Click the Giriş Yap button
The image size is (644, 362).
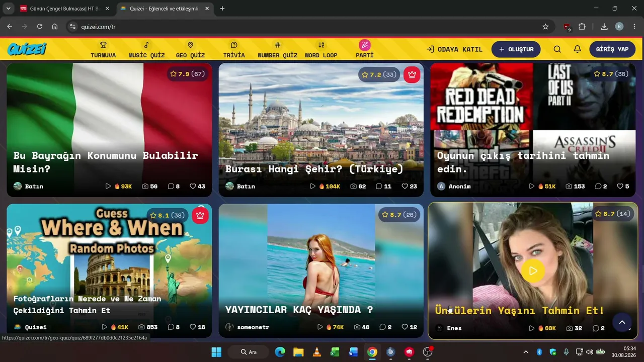click(x=612, y=49)
